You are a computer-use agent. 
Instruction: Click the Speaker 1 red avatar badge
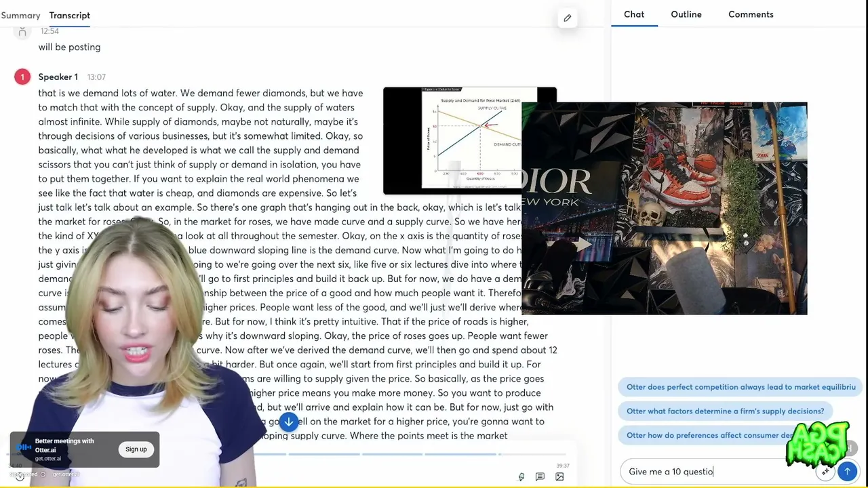(x=22, y=77)
